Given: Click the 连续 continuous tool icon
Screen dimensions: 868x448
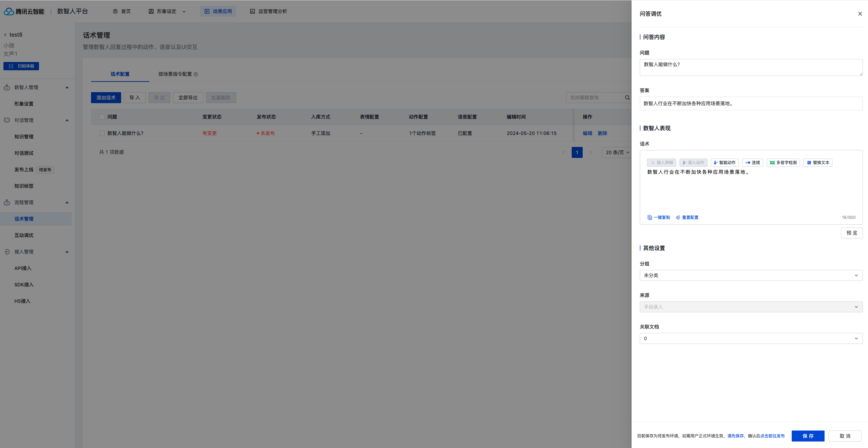Looking at the screenshot, I should click(x=748, y=163).
